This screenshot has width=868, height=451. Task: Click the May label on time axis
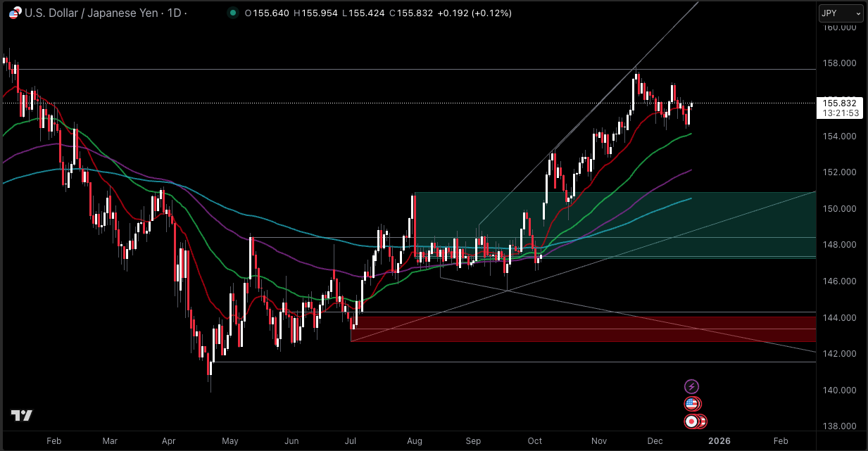230,441
